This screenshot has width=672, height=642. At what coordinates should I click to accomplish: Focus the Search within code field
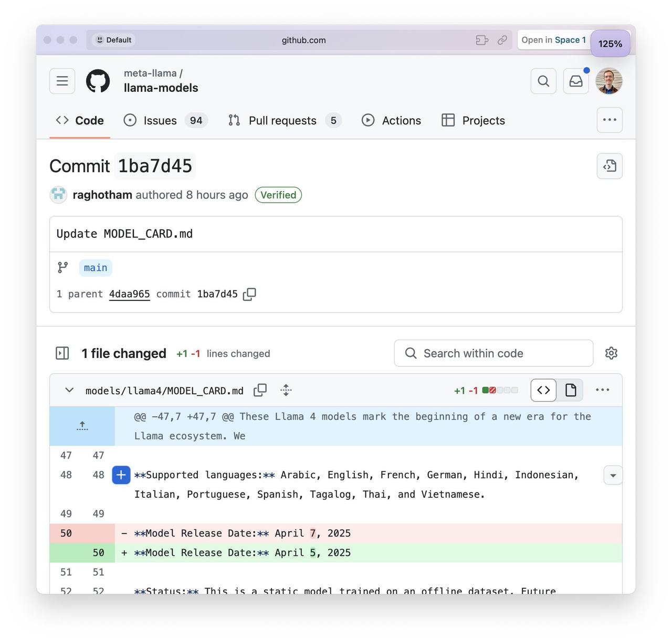point(493,353)
